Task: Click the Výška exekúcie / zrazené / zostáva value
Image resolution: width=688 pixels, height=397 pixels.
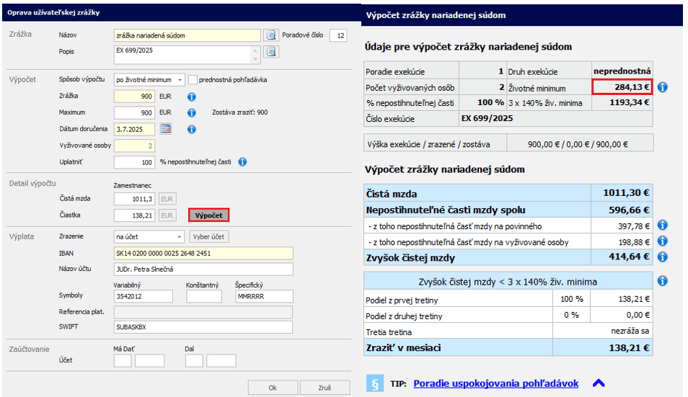Action: (x=577, y=144)
